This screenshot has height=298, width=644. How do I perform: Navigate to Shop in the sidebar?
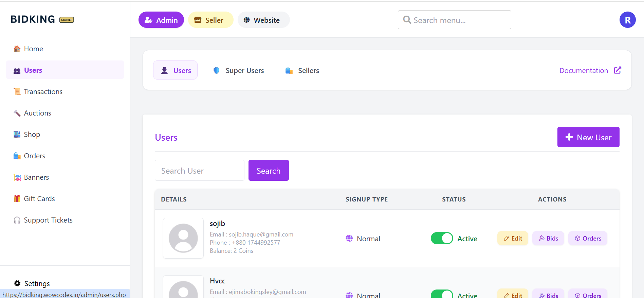coord(65,135)
